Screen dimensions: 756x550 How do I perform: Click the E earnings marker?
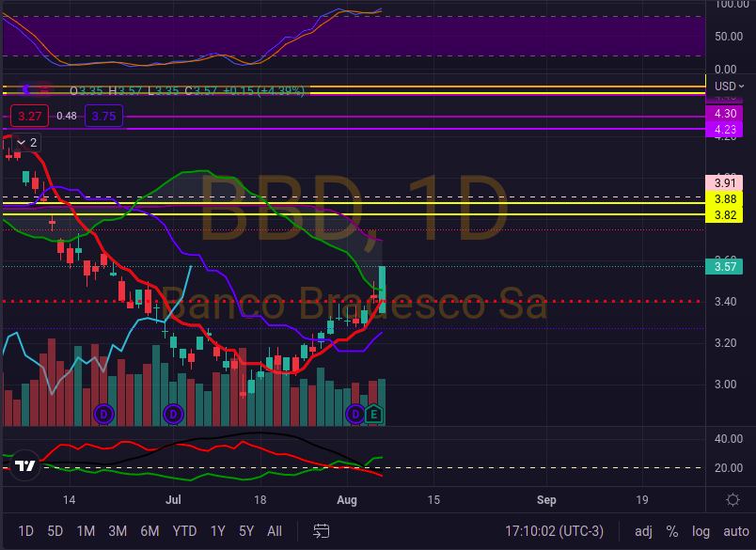tap(373, 414)
